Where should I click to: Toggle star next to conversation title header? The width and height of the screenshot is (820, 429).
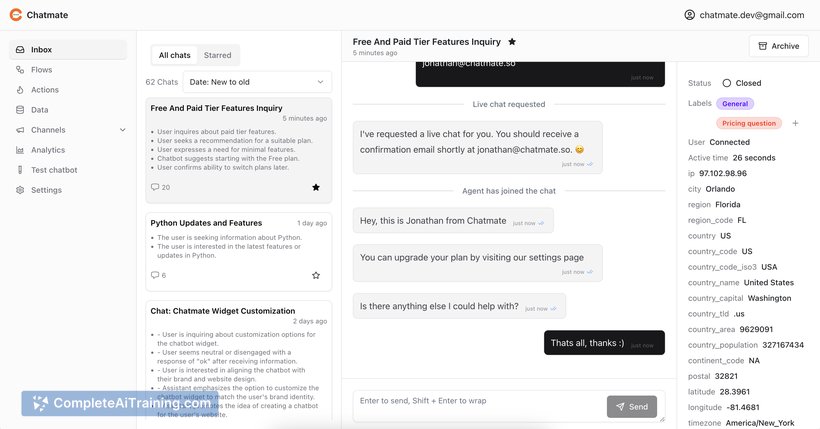[x=512, y=42]
